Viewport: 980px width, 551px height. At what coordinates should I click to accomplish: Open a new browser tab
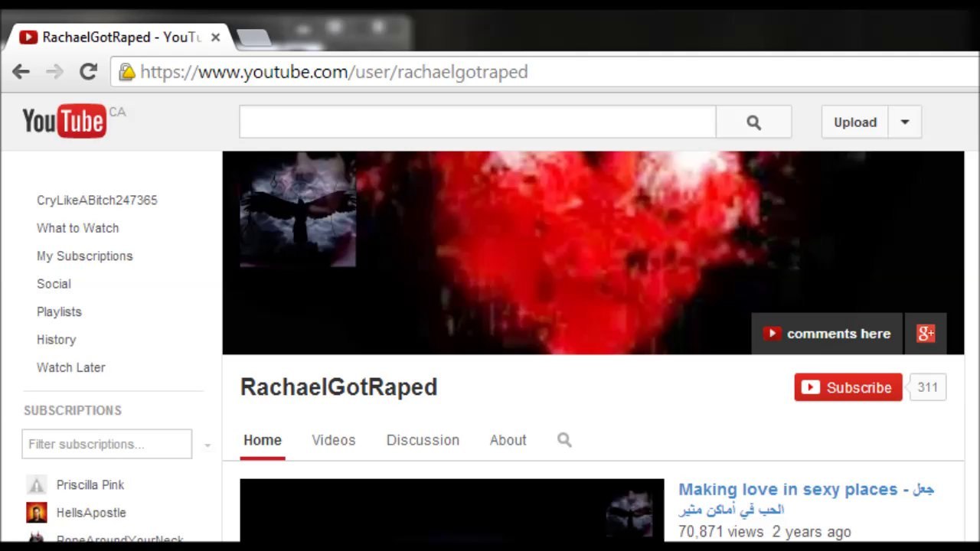coord(253,37)
